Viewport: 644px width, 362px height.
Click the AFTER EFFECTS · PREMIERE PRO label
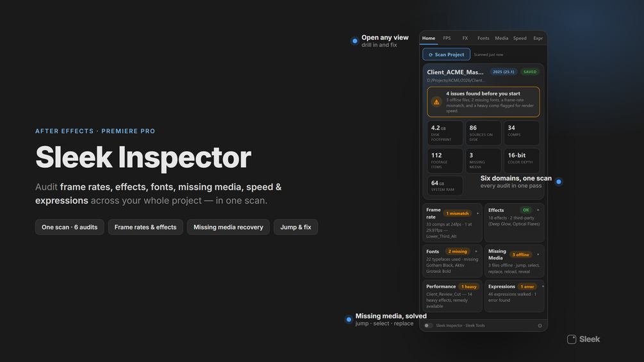(95, 131)
